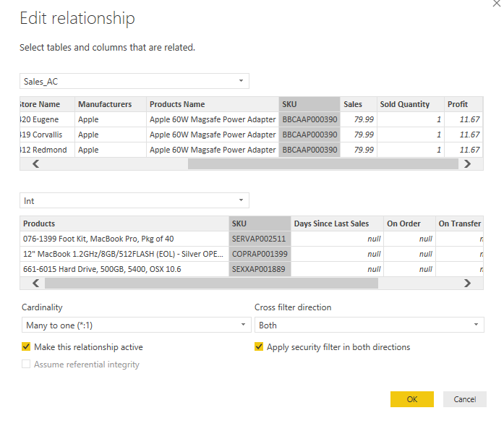Click left scroll arrow of Sales_AC table
This screenshot has height=426, width=504.
(35, 164)
